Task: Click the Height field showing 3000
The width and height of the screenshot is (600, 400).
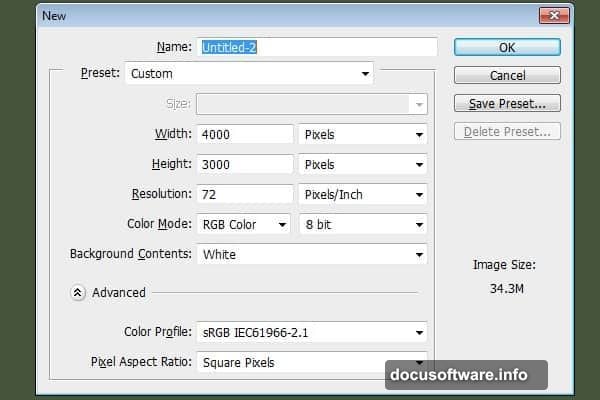Action: [x=244, y=164]
